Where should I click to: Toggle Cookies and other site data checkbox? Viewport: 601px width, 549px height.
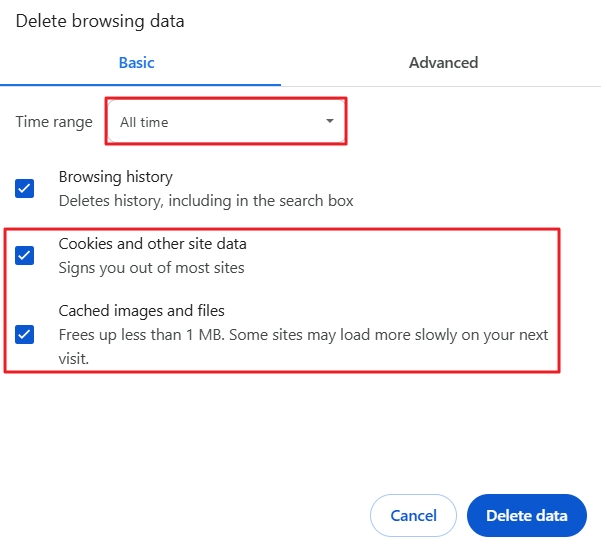pyautogui.click(x=25, y=255)
